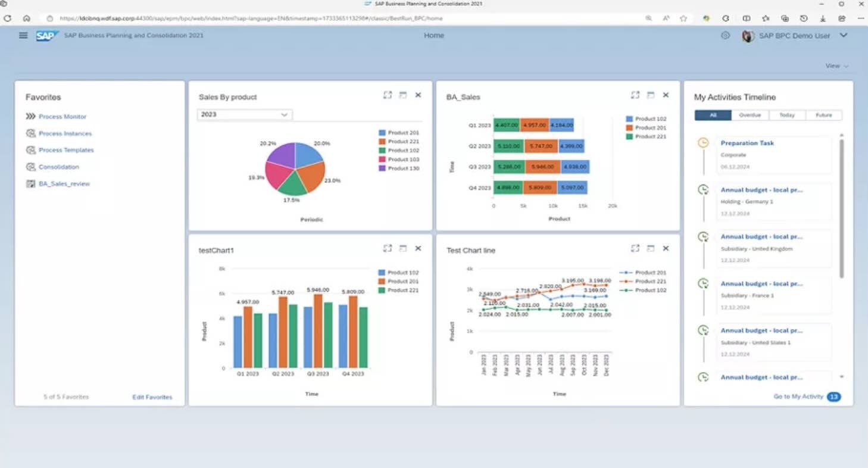
Task: Click the Edit Favorites link
Action: [x=152, y=397]
